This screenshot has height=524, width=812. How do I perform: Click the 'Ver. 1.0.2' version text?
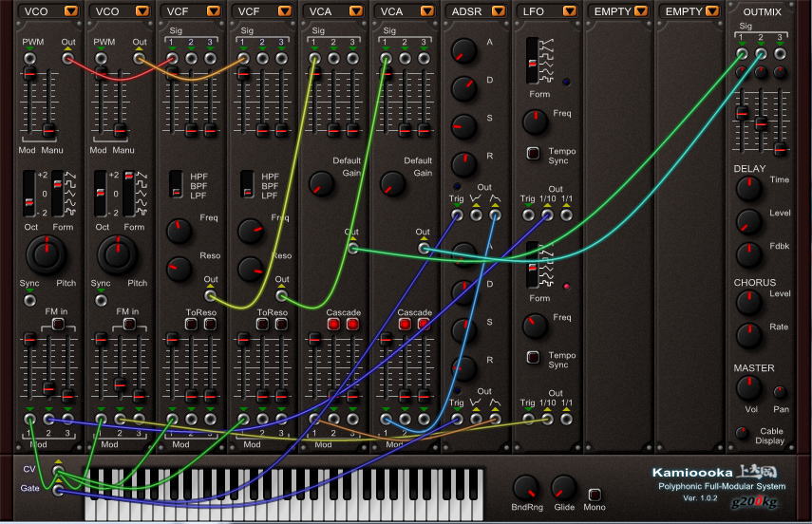(700, 498)
